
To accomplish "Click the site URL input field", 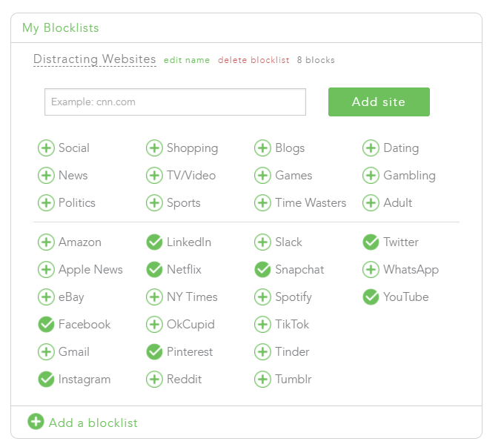I will pyautogui.click(x=175, y=102).
